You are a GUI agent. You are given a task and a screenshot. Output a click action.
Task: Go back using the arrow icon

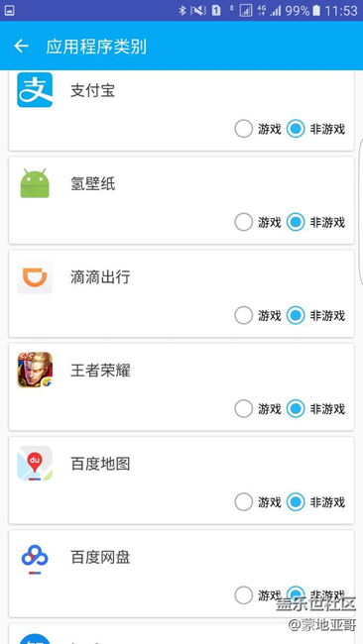pyautogui.click(x=22, y=46)
